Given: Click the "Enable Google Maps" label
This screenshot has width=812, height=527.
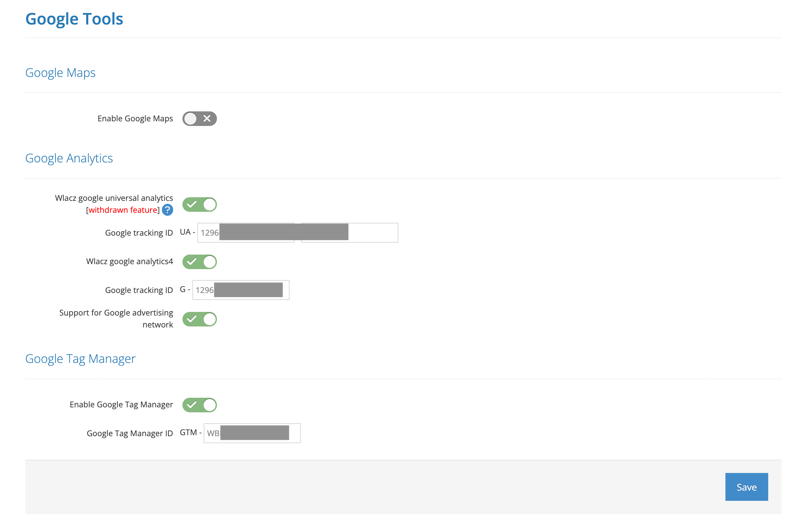Looking at the screenshot, I should [x=135, y=119].
